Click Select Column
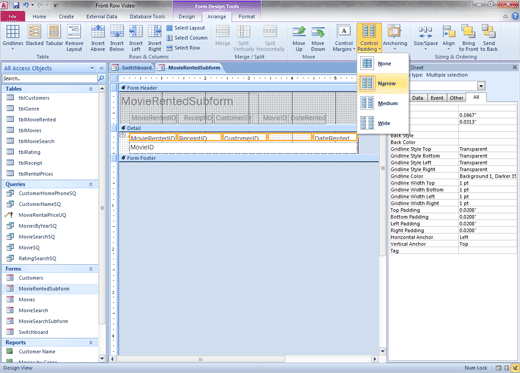 click(x=187, y=38)
